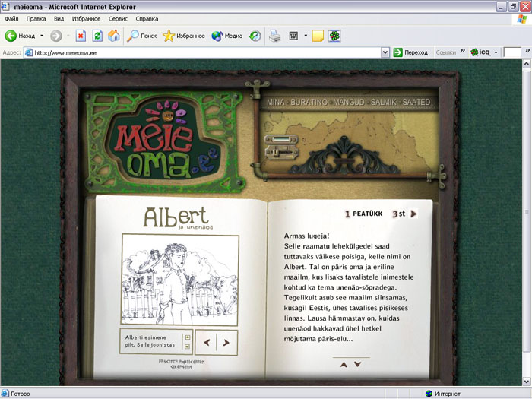Click the upper metal slot plate
Viewport: 532px width, 399px height.
pyautogui.click(x=281, y=139)
